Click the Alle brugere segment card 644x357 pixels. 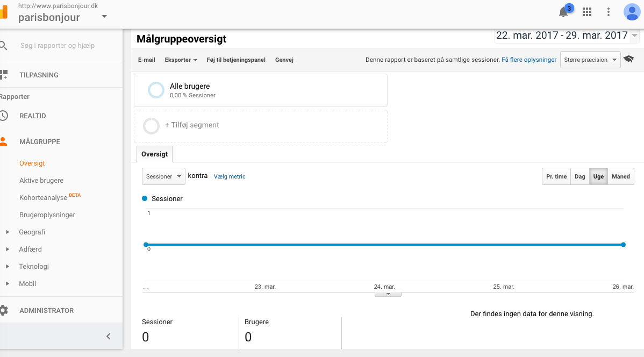tap(261, 90)
